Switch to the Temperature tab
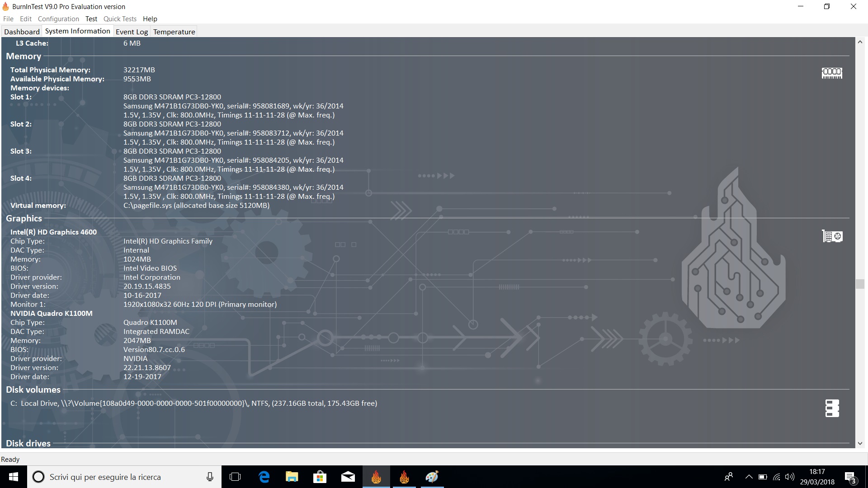Viewport: 868px width, 488px height. pyautogui.click(x=174, y=32)
